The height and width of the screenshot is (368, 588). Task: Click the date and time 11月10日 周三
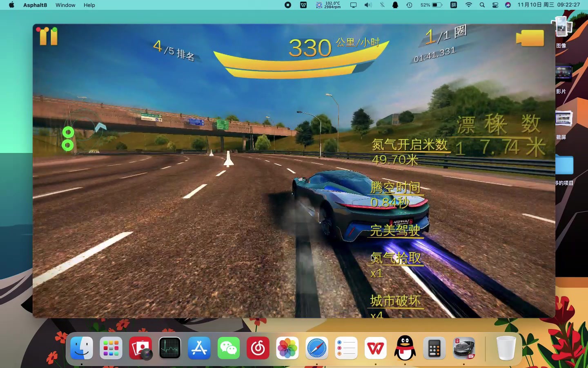pos(536,5)
